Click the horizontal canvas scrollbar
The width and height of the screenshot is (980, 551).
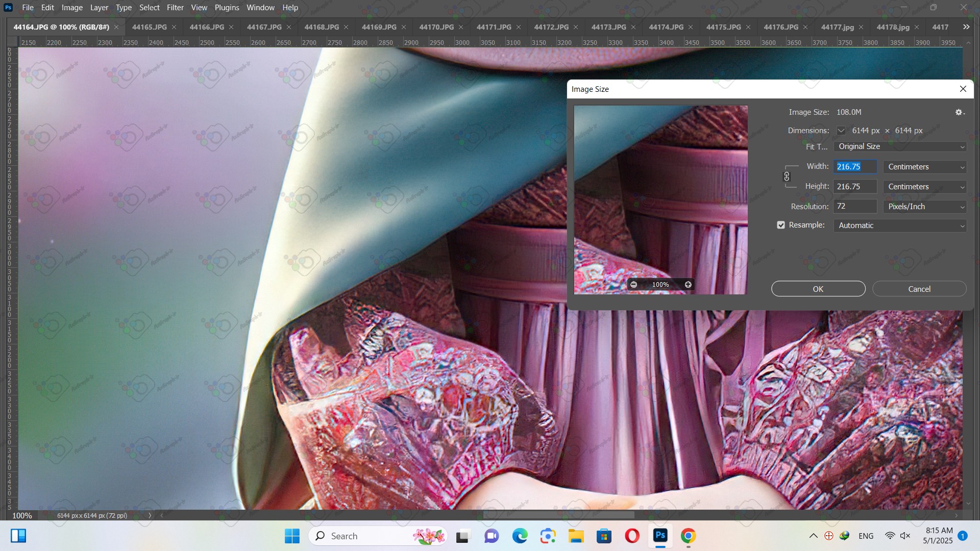point(558,515)
